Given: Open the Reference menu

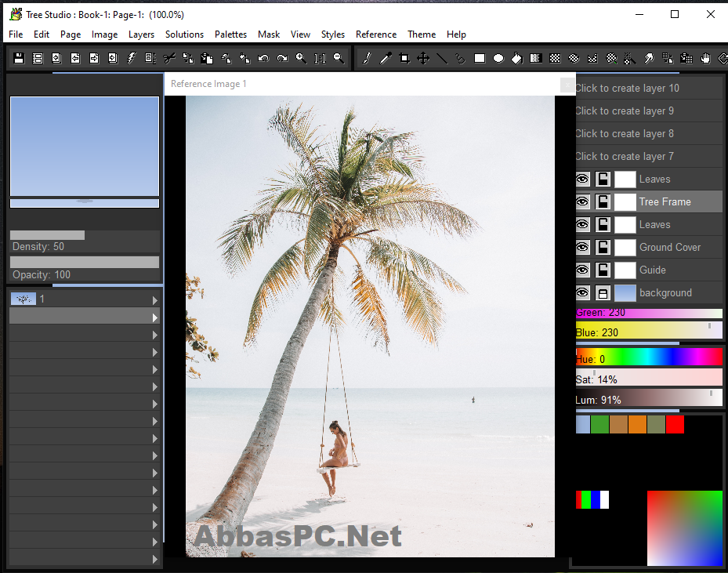Looking at the screenshot, I should pos(376,34).
